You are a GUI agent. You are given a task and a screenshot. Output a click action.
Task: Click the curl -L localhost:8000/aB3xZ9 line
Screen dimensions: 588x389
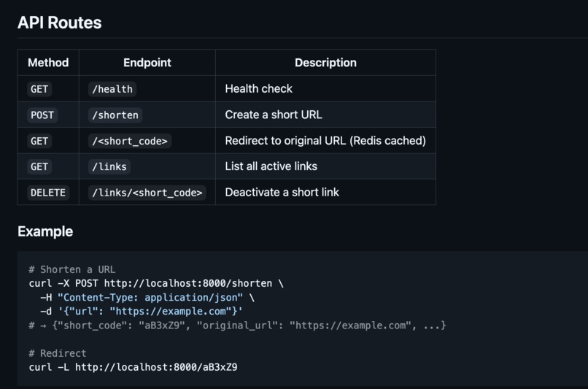[133, 367]
